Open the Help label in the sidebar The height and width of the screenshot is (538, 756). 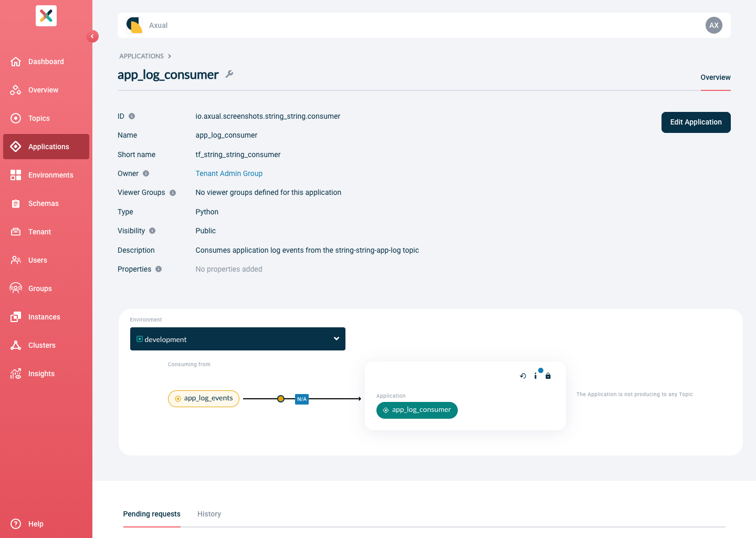[x=36, y=524]
